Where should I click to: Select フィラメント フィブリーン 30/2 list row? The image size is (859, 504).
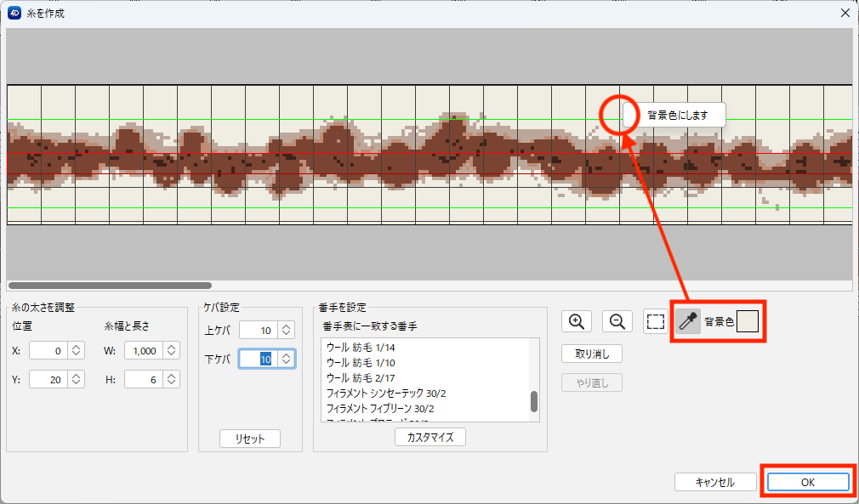pos(425,409)
